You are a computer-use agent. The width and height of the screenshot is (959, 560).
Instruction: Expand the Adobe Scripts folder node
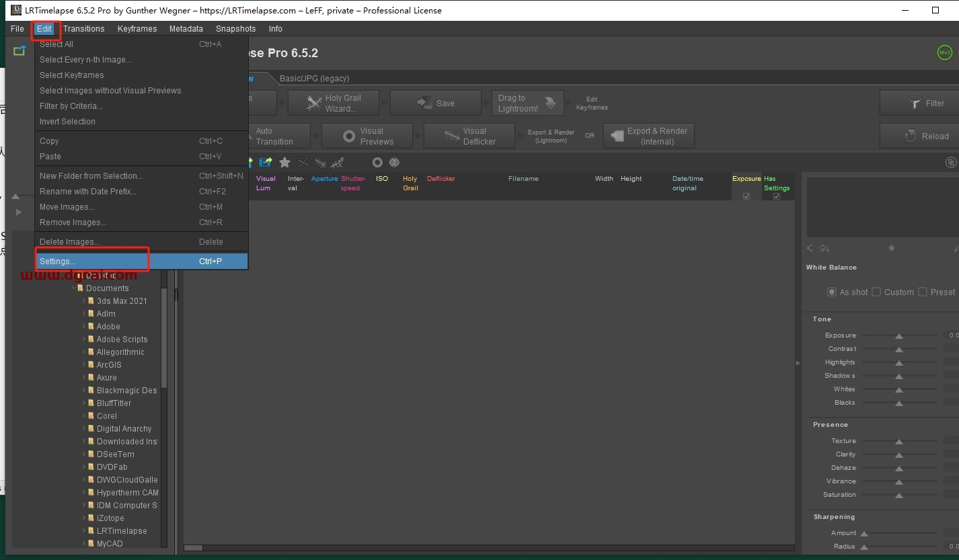coord(84,339)
